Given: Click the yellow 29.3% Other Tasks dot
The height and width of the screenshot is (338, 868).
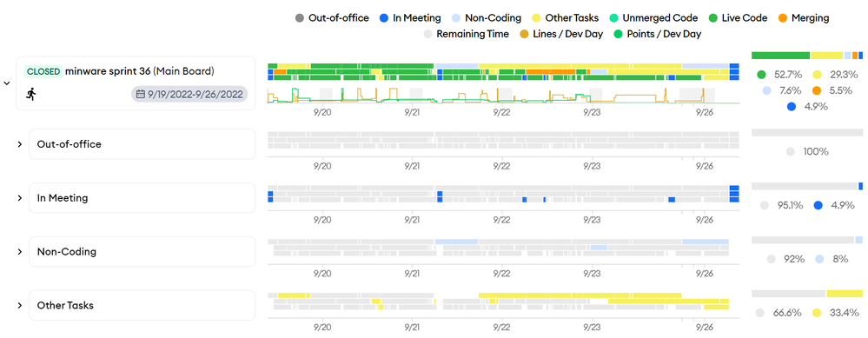Looking at the screenshot, I should coord(817,74).
